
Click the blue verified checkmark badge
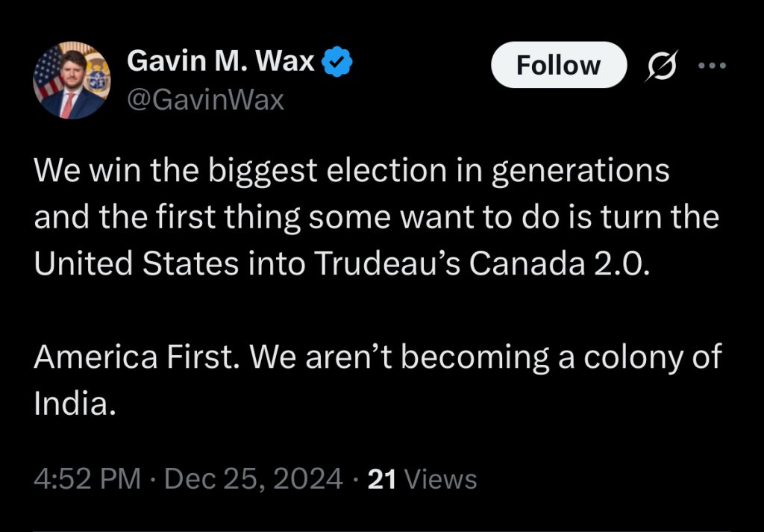click(336, 63)
